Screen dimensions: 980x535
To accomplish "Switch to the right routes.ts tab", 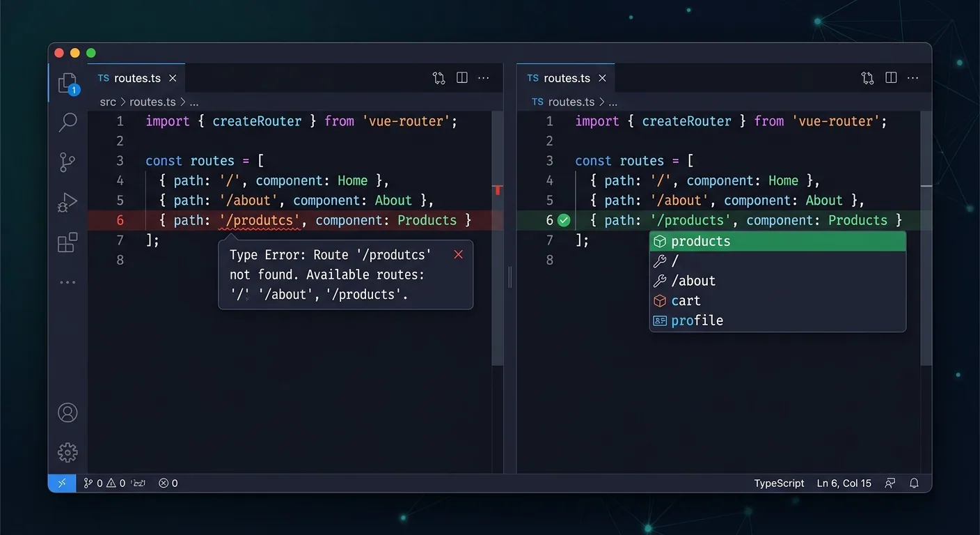I will tap(565, 78).
